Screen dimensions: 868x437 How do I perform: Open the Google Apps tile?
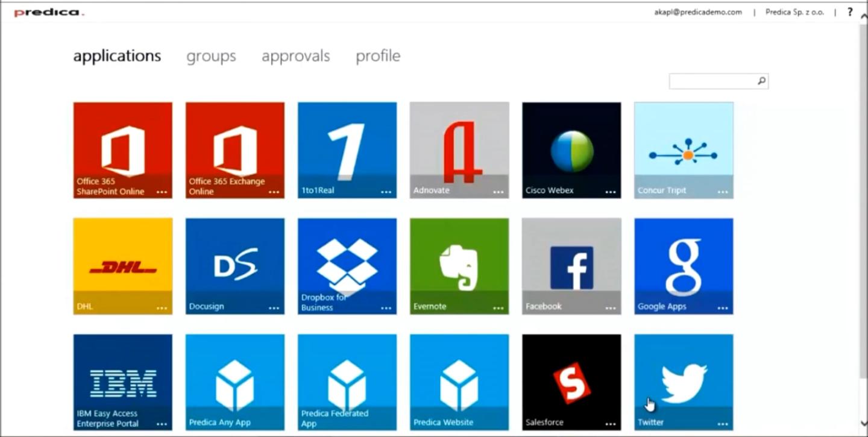tap(684, 266)
